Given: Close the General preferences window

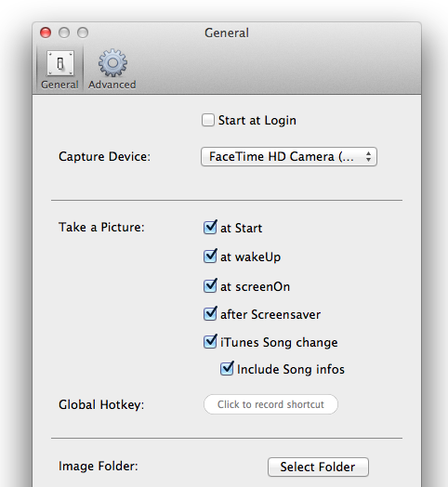Looking at the screenshot, I should tap(46, 33).
